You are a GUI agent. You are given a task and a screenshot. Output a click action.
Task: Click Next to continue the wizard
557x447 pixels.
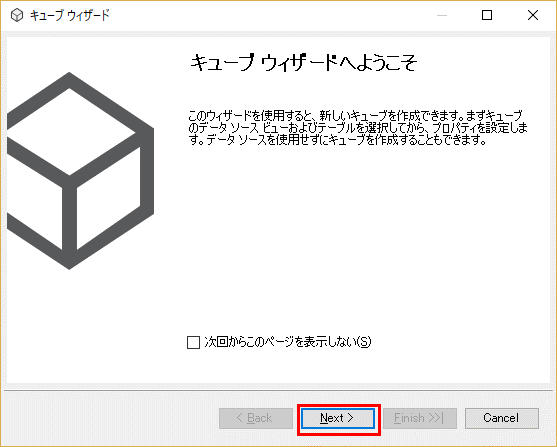point(338,418)
